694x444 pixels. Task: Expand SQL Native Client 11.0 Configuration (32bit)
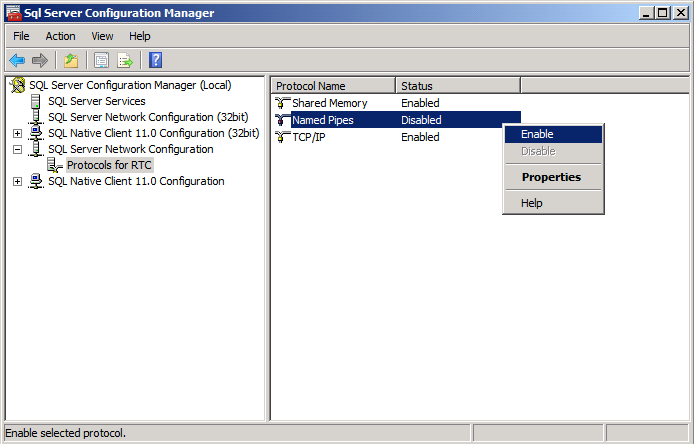17,133
